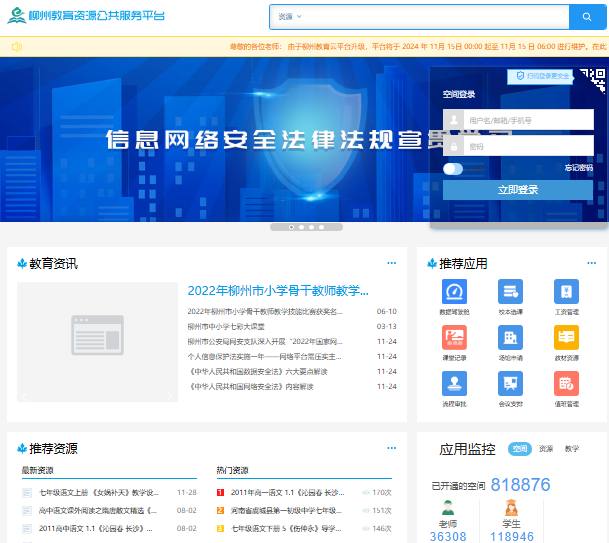Open latest resource 2011高中语文 1.1《沁园春 长沙》
The image size is (609, 543).
point(96,528)
